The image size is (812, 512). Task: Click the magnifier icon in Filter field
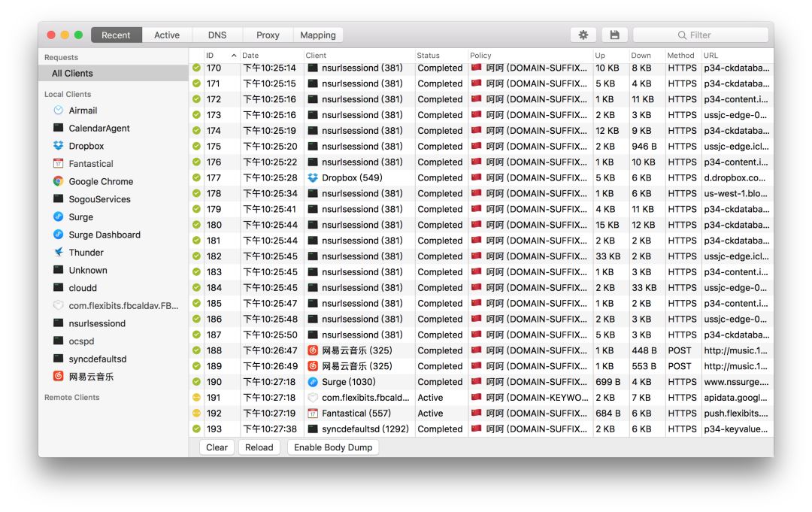[682, 35]
